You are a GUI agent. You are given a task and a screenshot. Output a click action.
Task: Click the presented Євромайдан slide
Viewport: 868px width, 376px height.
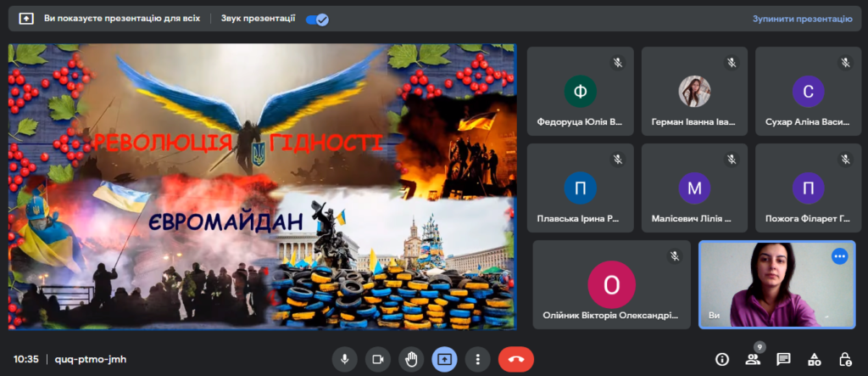coord(261,187)
